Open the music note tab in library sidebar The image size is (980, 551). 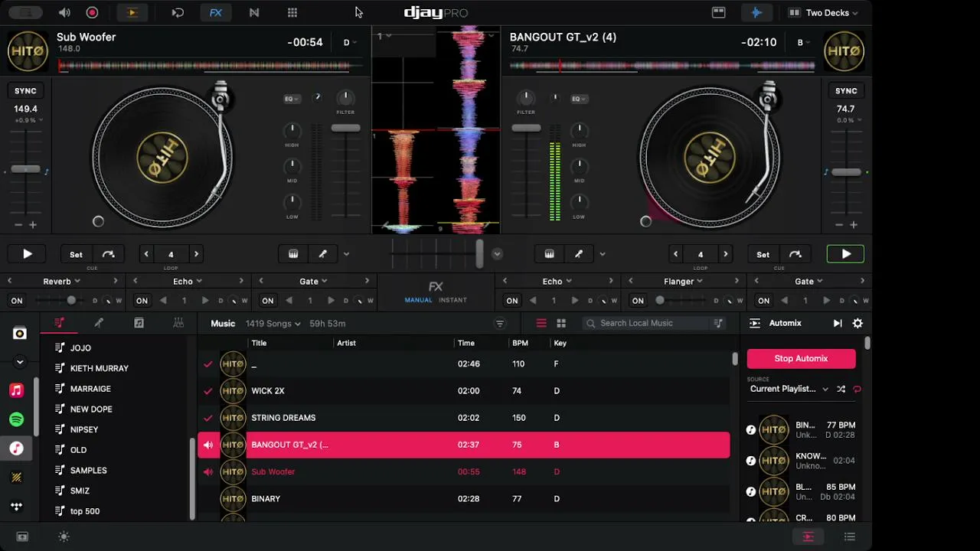[x=139, y=323]
